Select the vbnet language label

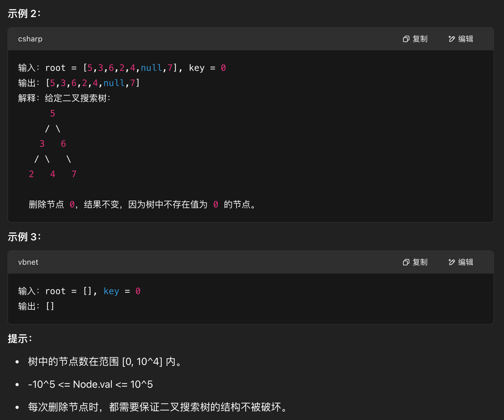[28, 262]
